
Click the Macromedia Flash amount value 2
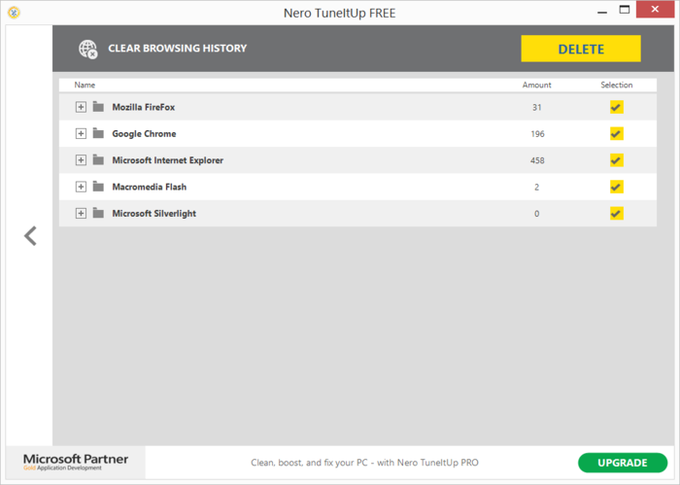[537, 187]
